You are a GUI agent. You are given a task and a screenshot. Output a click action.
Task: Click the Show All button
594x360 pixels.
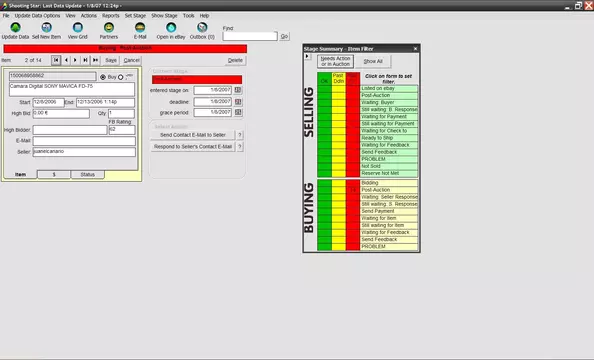tap(373, 61)
